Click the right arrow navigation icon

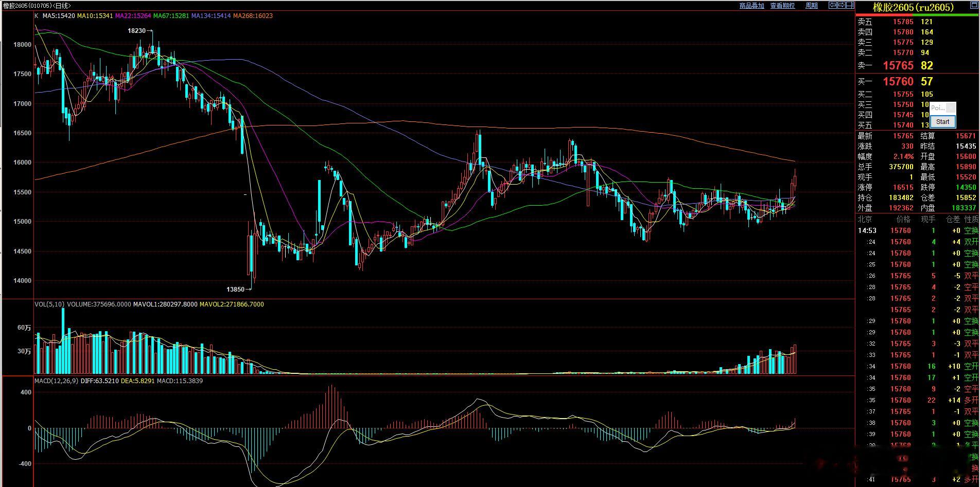click(x=841, y=5)
